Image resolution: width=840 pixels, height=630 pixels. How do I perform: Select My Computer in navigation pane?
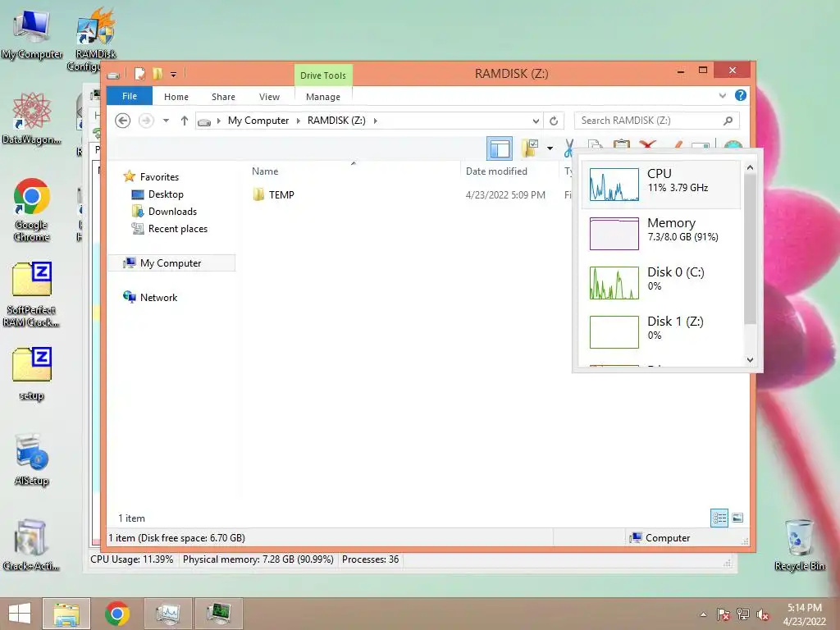(x=171, y=263)
